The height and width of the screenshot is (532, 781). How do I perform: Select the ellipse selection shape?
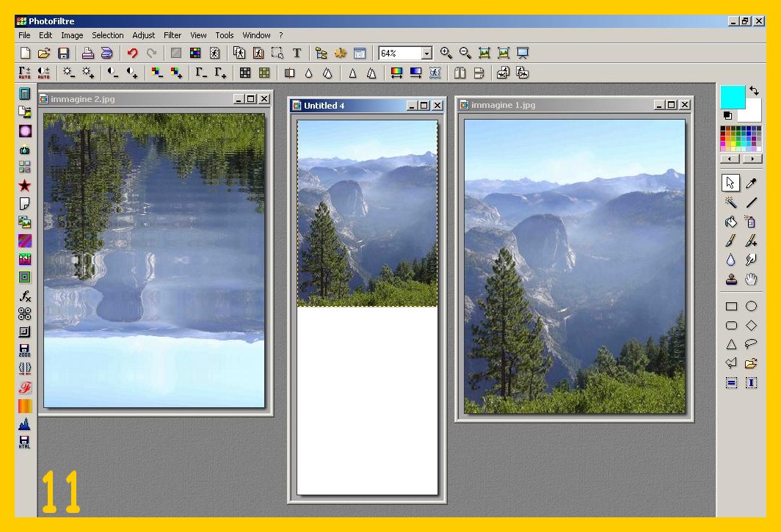(751, 306)
